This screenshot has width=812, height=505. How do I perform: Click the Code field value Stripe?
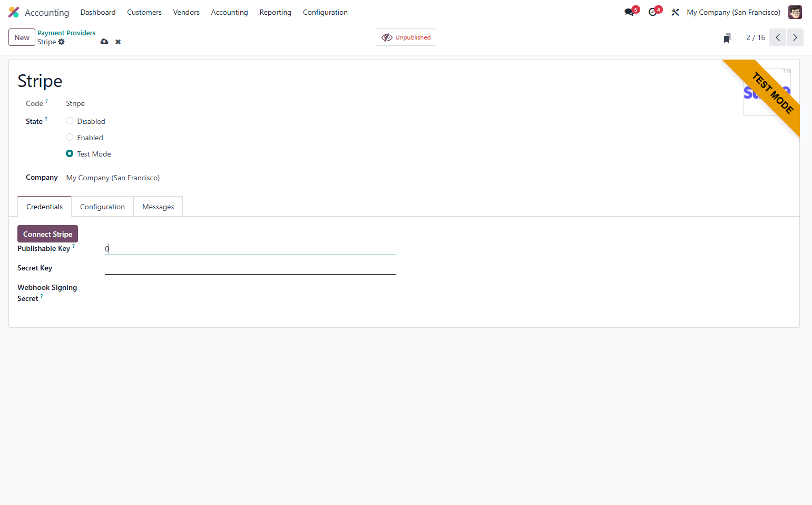click(x=75, y=103)
